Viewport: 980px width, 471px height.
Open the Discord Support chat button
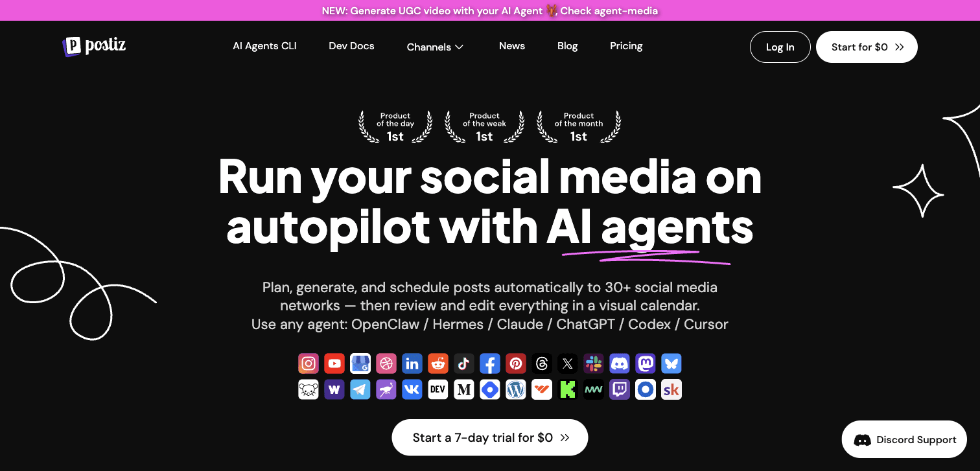click(904, 440)
